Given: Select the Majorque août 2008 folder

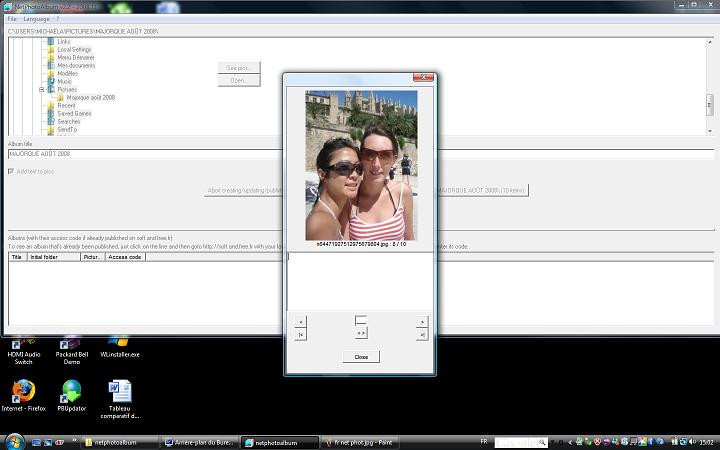Looking at the screenshot, I should [91, 97].
